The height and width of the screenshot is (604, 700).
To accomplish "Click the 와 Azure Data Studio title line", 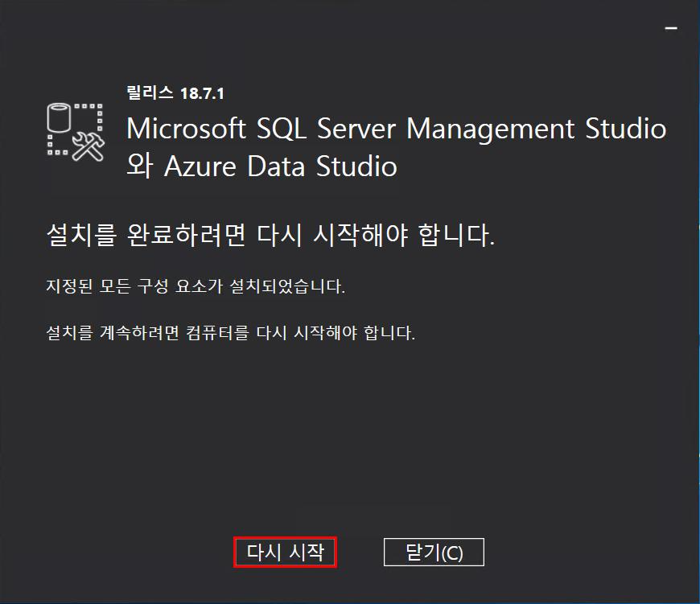I will click(x=261, y=166).
